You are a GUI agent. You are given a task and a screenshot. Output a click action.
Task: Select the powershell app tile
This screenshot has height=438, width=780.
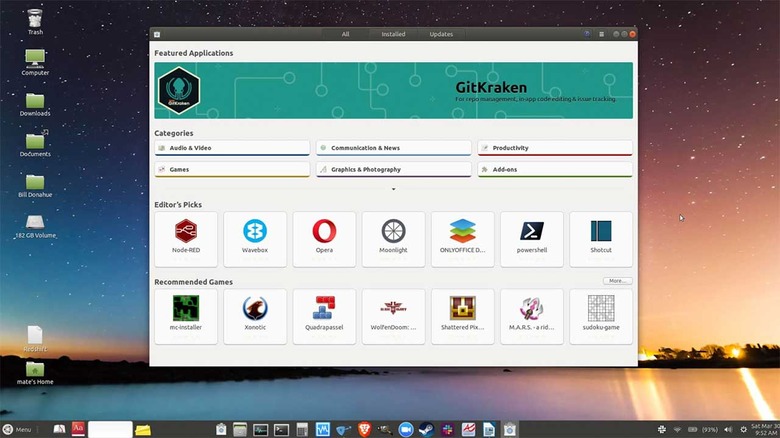pyautogui.click(x=532, y=238)
